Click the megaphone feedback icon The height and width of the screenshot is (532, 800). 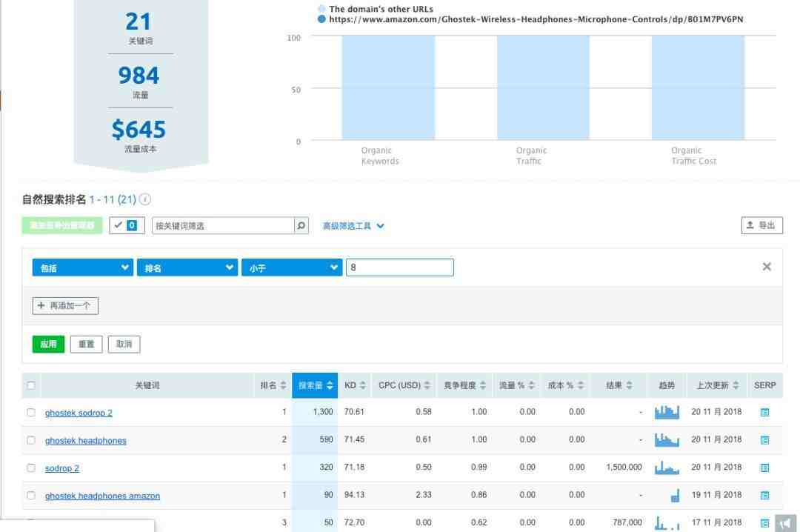coord(786,523)
